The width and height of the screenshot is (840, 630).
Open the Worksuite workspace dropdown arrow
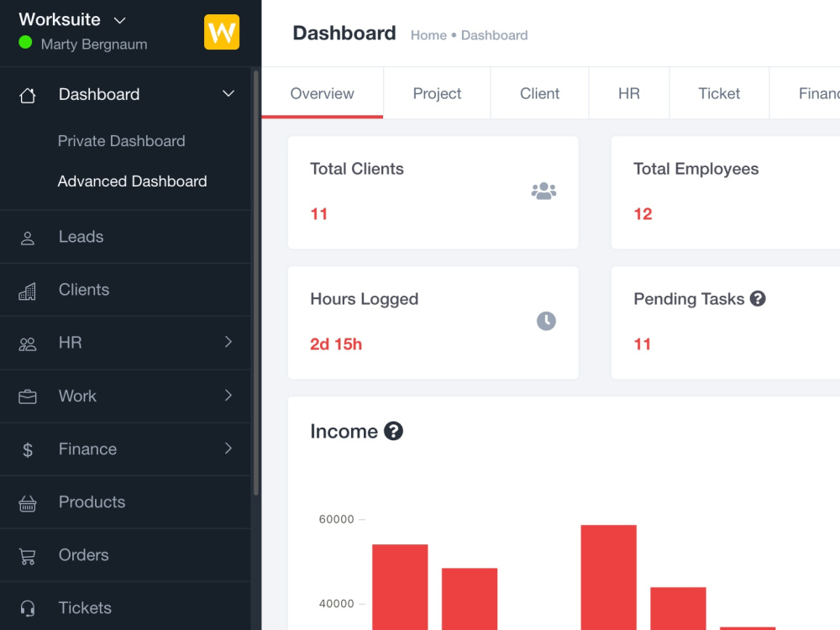(120, 20)
